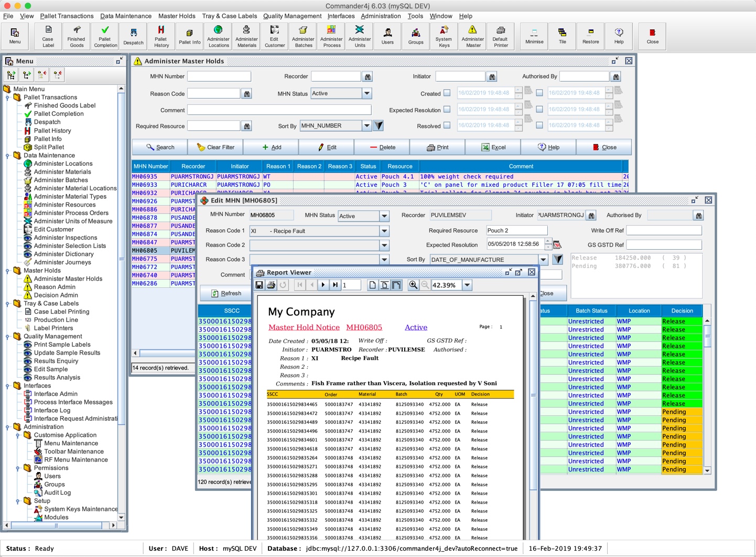Check the Resolved date filter checkbox
The image size is (756, 557).
click(x=447, y=125)
